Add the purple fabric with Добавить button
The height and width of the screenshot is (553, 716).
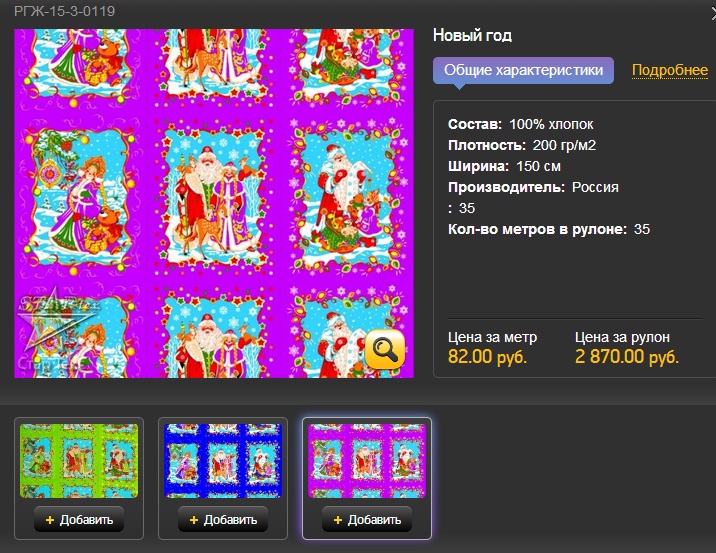pyautogui.click(x=367, y=519)
